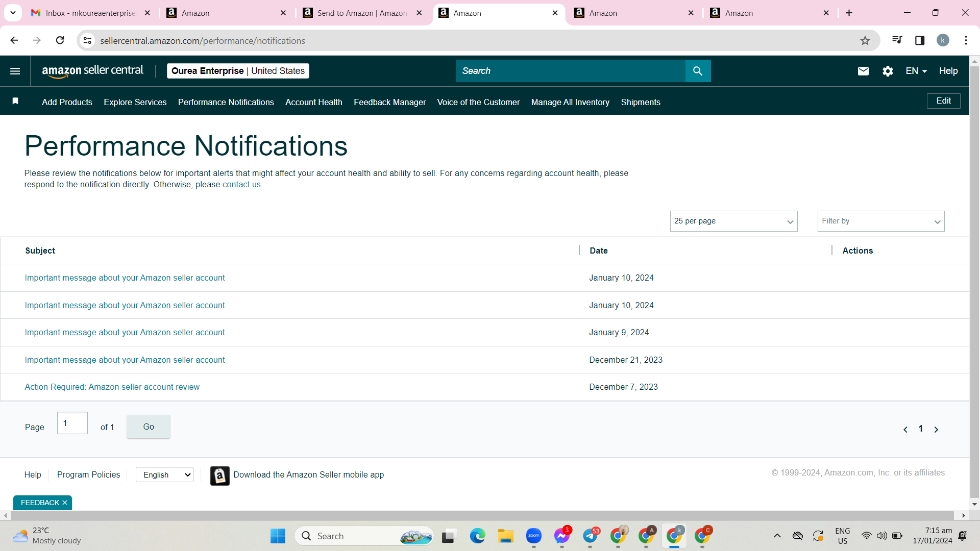
Task: Open the Chrome profile avatar
Action: (943, 40)
